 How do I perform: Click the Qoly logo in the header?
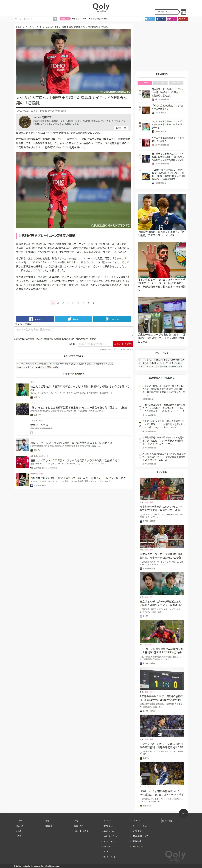pos(101,7)
